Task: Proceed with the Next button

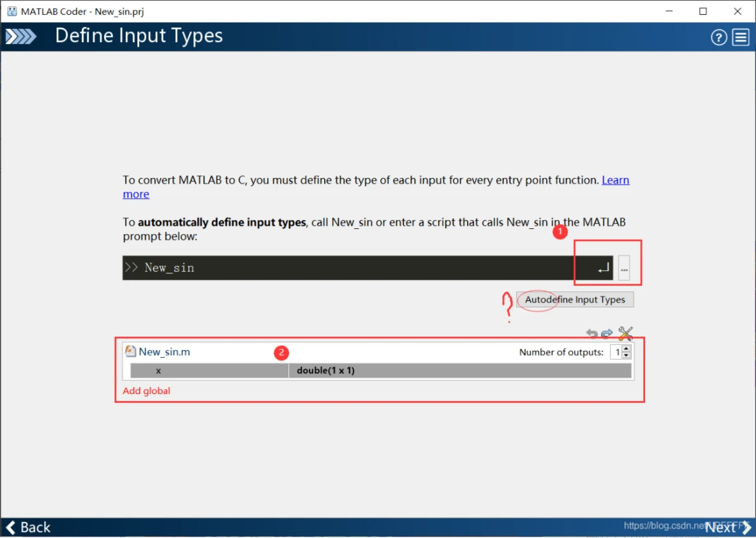Action: [728, 528]
